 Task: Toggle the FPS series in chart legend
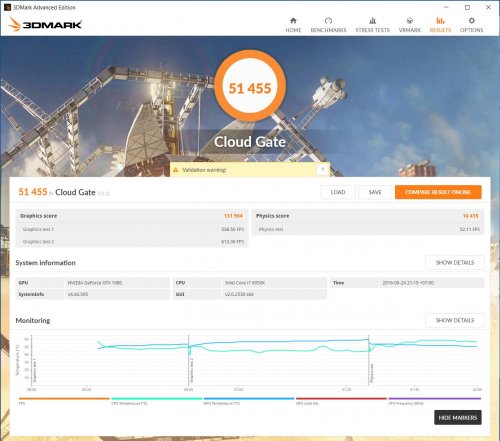(x=64, y=401)
